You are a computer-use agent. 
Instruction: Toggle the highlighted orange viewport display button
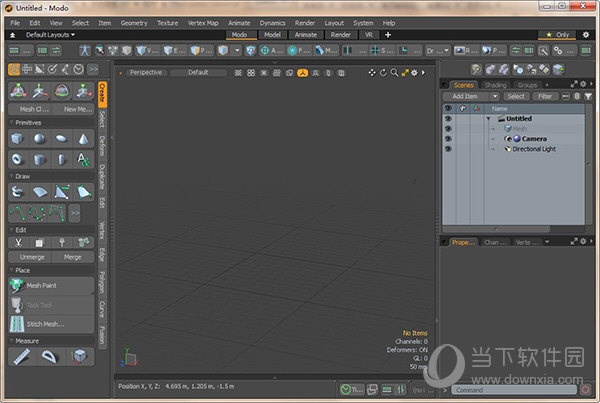point(302,73)
